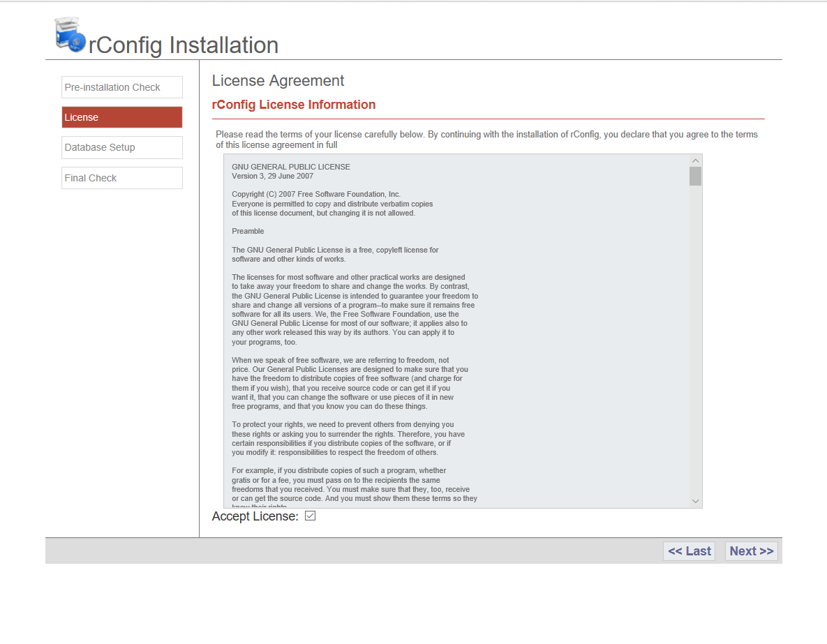Viewport: 827px width, 644px height.
Task: Click the 'Please read the terms' instruction text
Action: pos(487,140)
